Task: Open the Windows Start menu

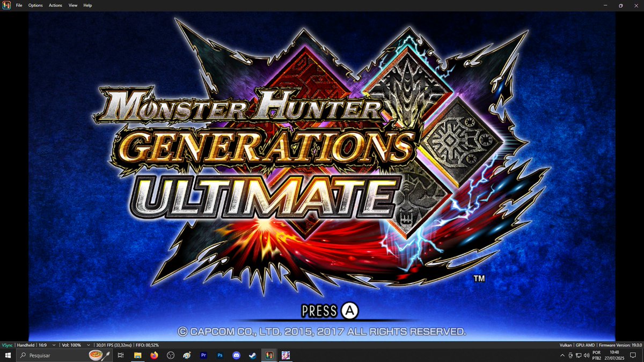Action: click(8, 355)
